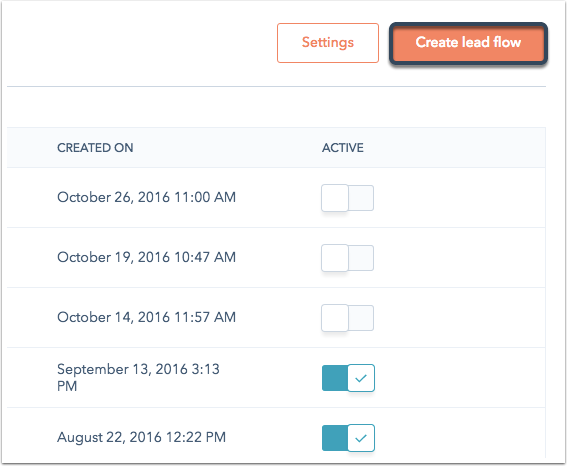Activate the October 19, 2016 lead flow toggle

[x=348, y=258]
